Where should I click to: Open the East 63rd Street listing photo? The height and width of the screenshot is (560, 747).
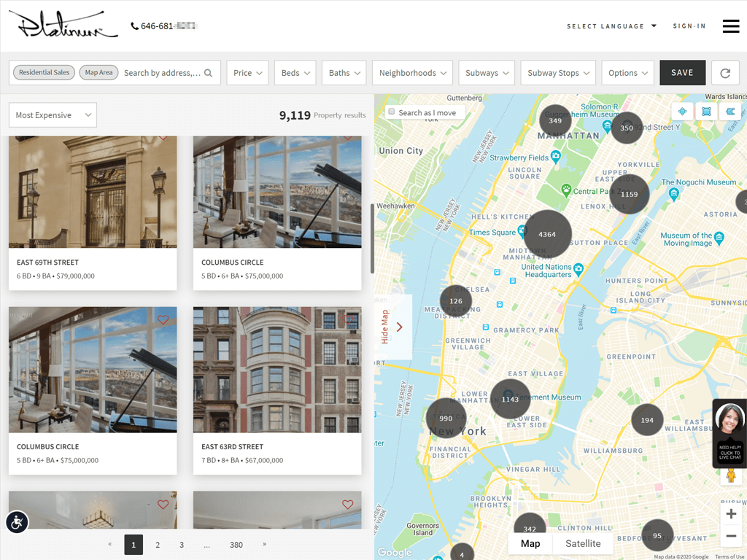(277, 370)
